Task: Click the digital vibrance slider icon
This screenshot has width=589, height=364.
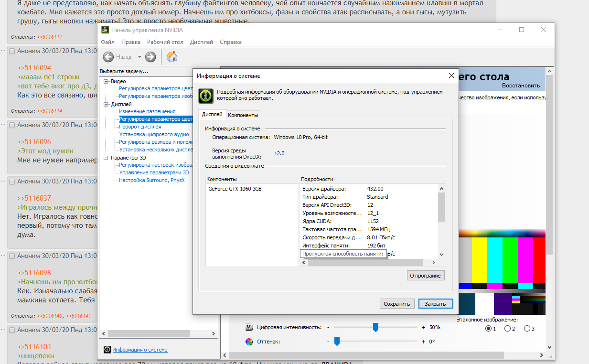Action: 249,327
